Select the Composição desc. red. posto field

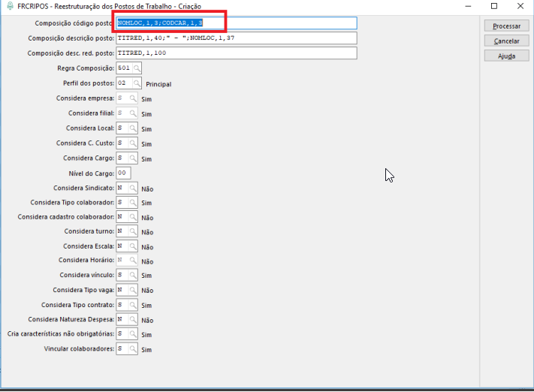pyautogui.click(x=236, y=53)
